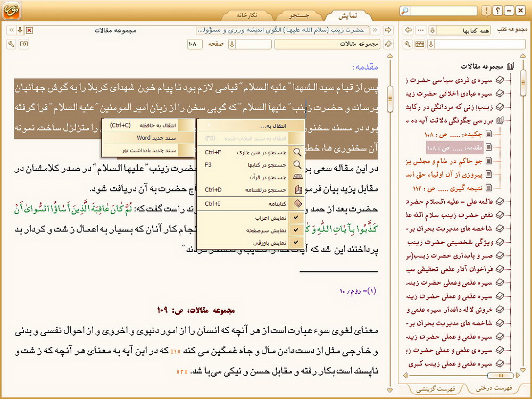Open the همه کتابها dropdown
This screenshot has height=399, width=532.
431,30
